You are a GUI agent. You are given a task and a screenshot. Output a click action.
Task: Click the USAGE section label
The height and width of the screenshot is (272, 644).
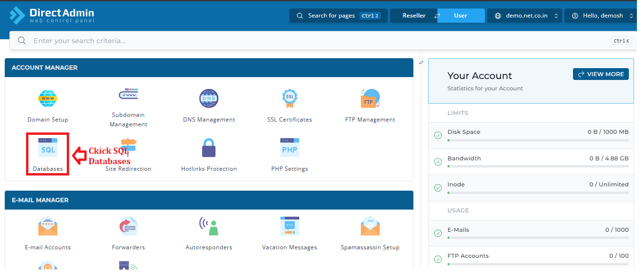(458, 211)
